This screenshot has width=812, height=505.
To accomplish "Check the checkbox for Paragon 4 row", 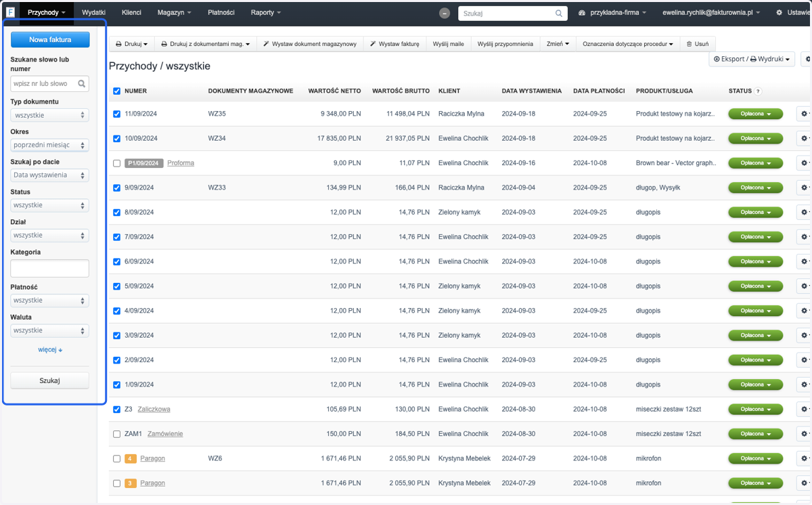I will pyautogui.click(x=116, y=458).
